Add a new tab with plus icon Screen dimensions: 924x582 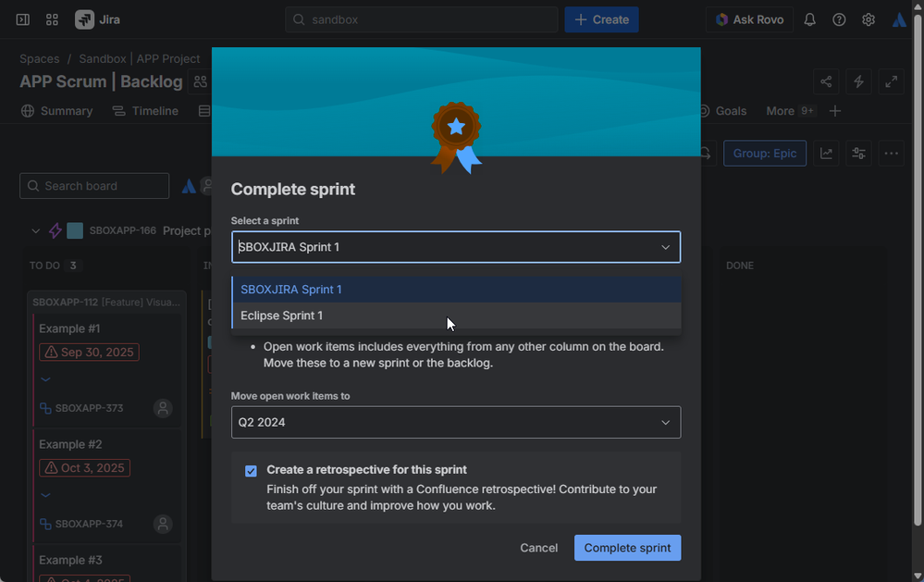coord(835,111)
